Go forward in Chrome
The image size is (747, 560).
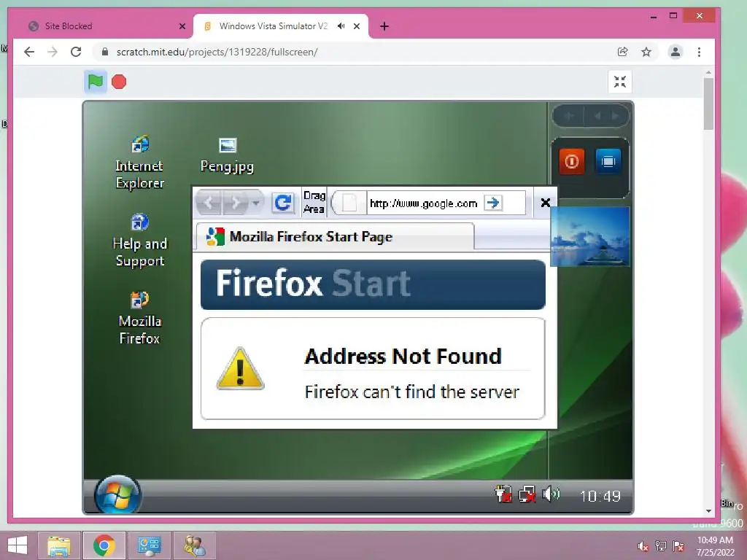pos(53,52)
